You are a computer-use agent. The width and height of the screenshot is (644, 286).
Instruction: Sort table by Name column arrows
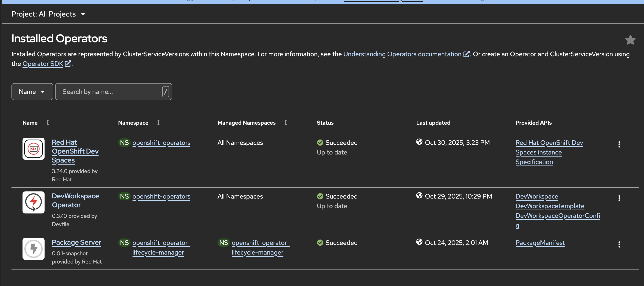click(48, 123)
